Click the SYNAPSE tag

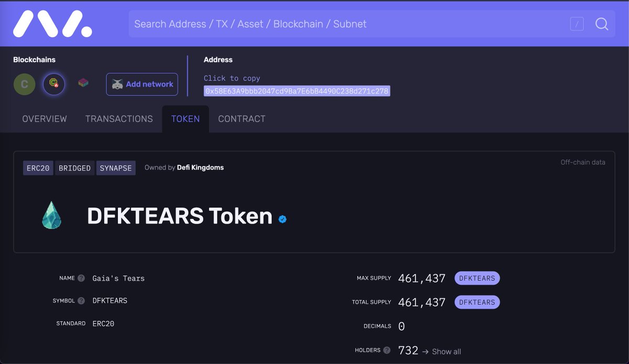(116, 168)
